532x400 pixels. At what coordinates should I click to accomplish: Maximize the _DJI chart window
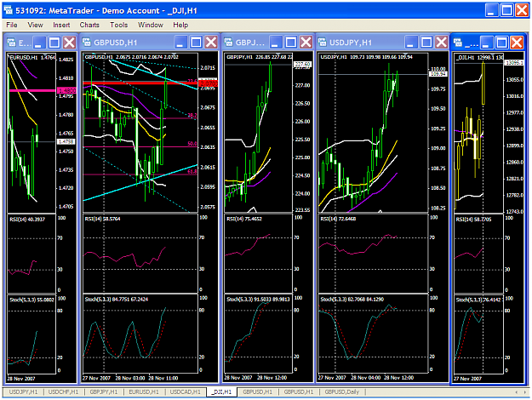click(x=502, y=43)
